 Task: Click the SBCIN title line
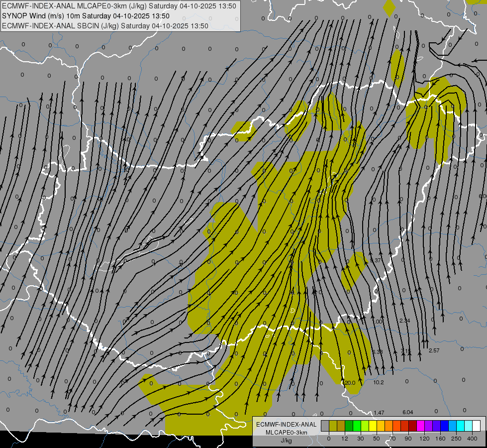tap(105, 26)
